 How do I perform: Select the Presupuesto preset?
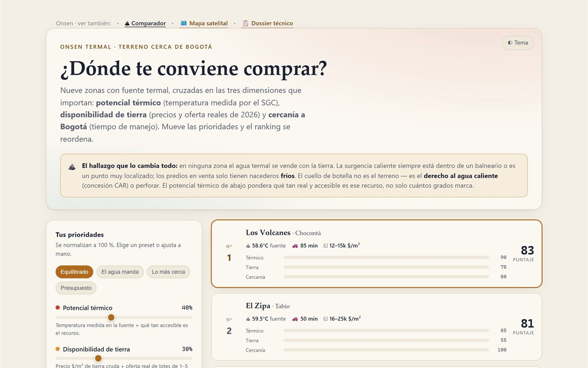(x=76, y=288)
